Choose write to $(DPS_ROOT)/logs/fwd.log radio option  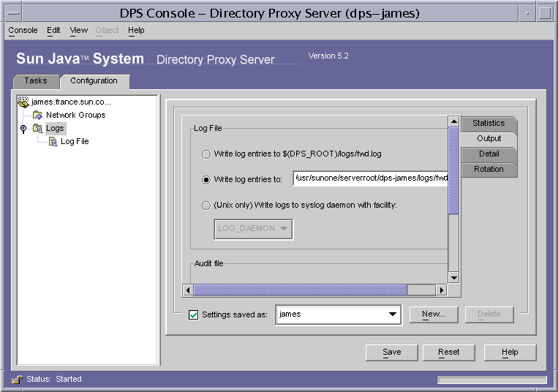pyautogui.click(x=206, y=154)
